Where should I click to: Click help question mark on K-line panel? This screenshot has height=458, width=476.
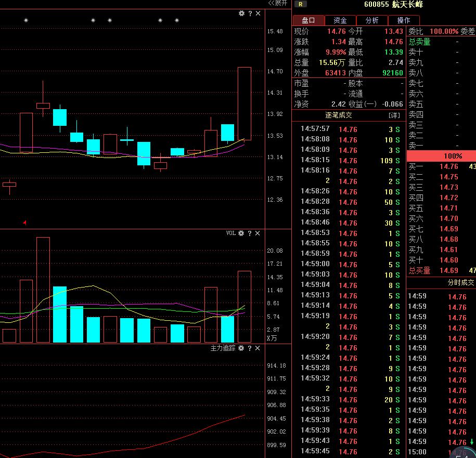(x=250, y=14)
